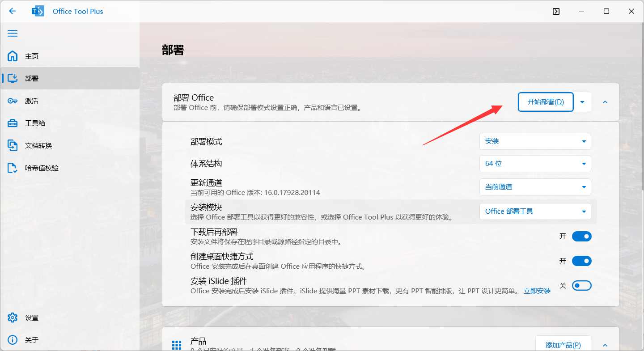Screen dimensions: 644x351
Task: Open the 设置 settings page
Action: (x=31, y=318)
